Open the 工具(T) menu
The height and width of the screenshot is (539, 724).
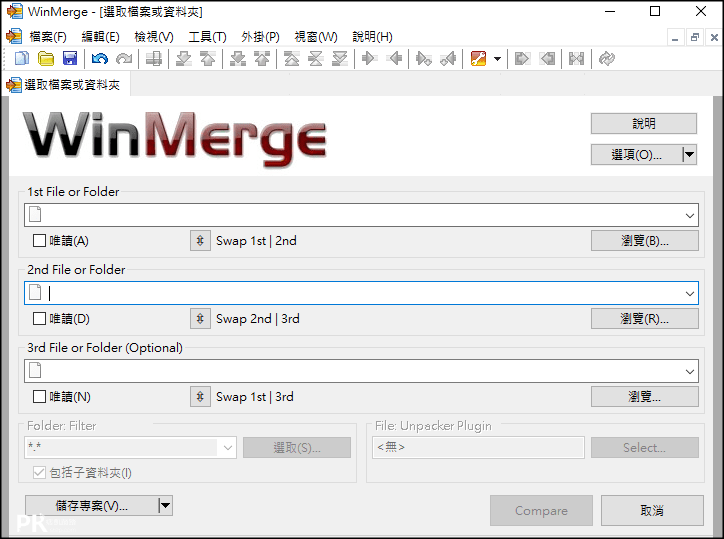click(207, 37)
